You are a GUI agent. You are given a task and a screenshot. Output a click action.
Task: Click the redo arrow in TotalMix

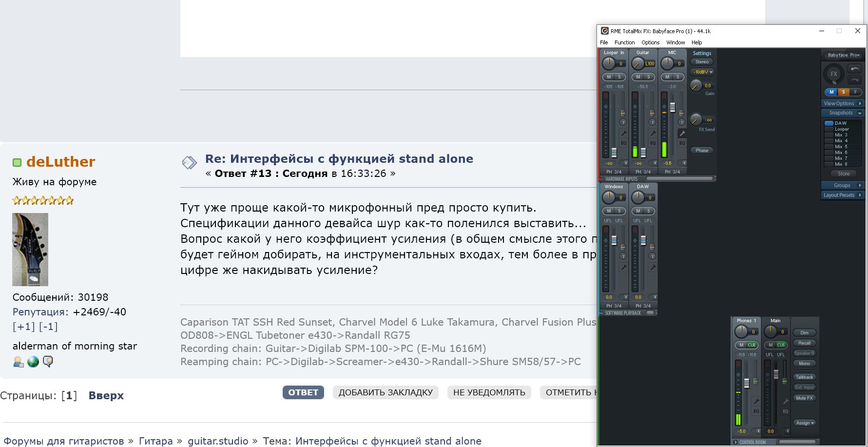pos(855,79)
